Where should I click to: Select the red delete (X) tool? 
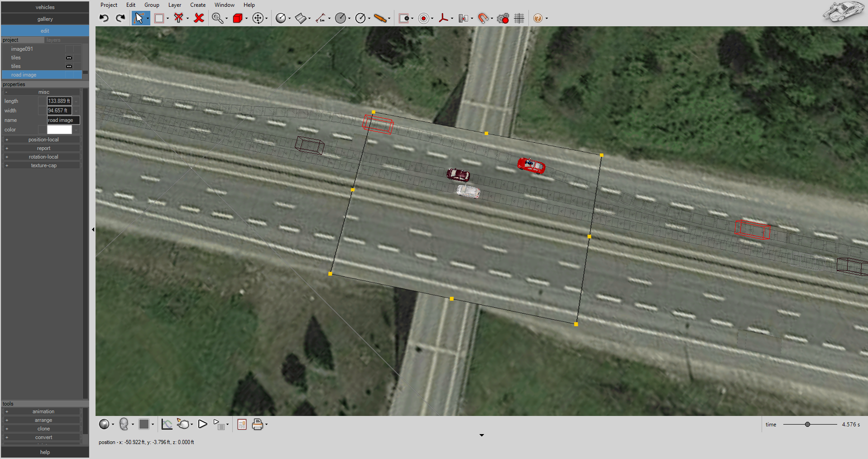(x=198, y=18)
